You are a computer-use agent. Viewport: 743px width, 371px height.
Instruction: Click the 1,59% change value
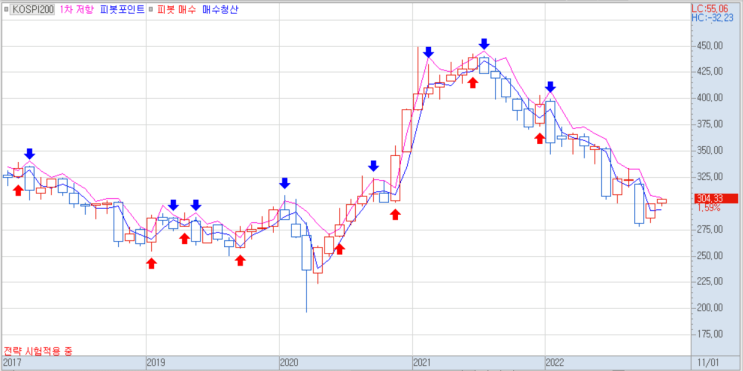709,208
